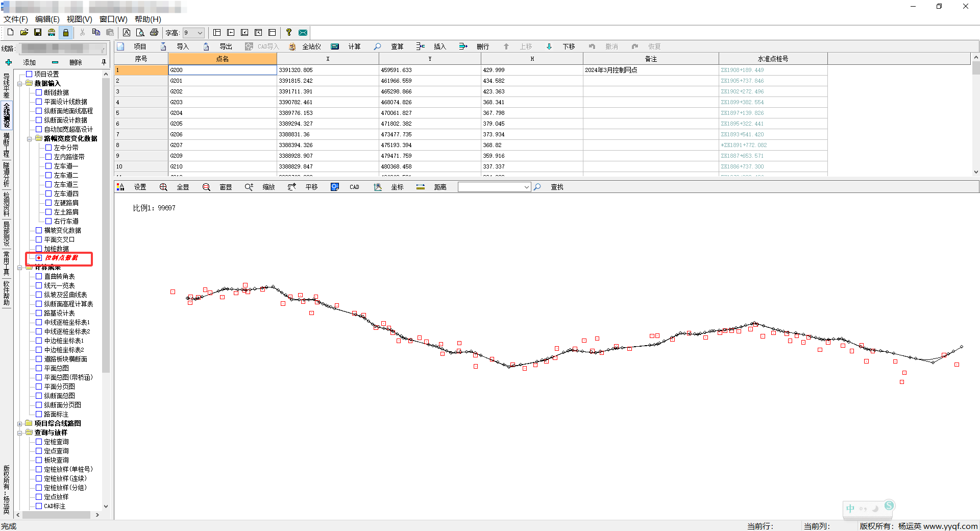Click the Mail envelope icon
Image resolution: width=980 pixels, height=531 pixels.
coord(303,32)
